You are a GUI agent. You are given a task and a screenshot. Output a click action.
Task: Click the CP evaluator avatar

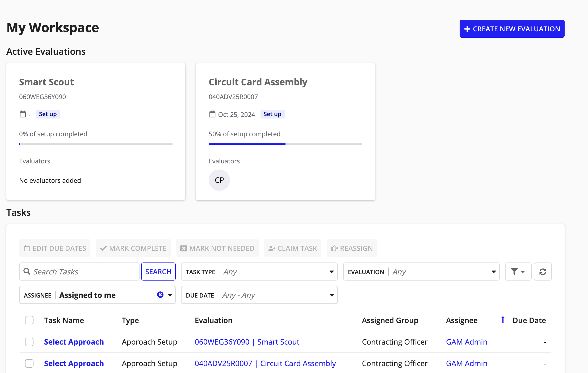point(219,180)
